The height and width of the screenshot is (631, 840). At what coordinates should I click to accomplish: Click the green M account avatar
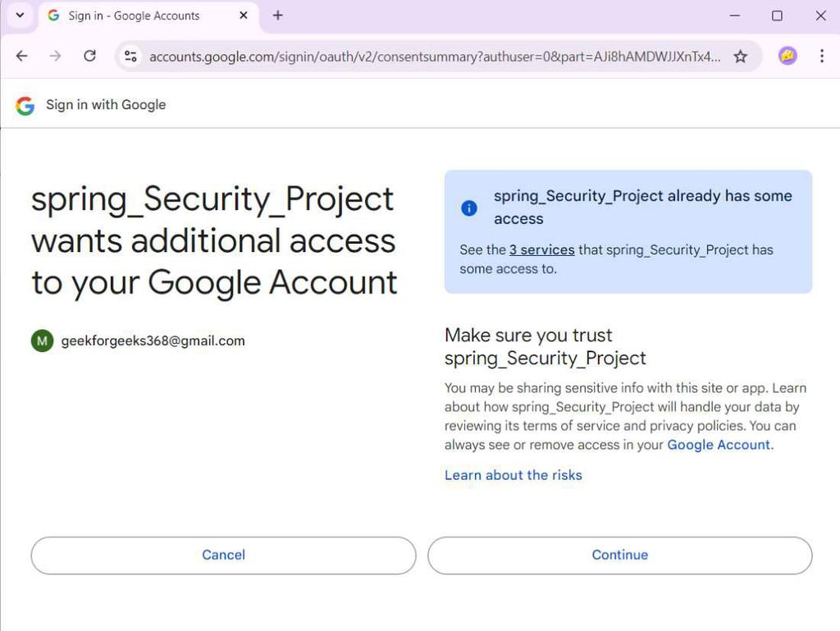(x=42, y=341)
